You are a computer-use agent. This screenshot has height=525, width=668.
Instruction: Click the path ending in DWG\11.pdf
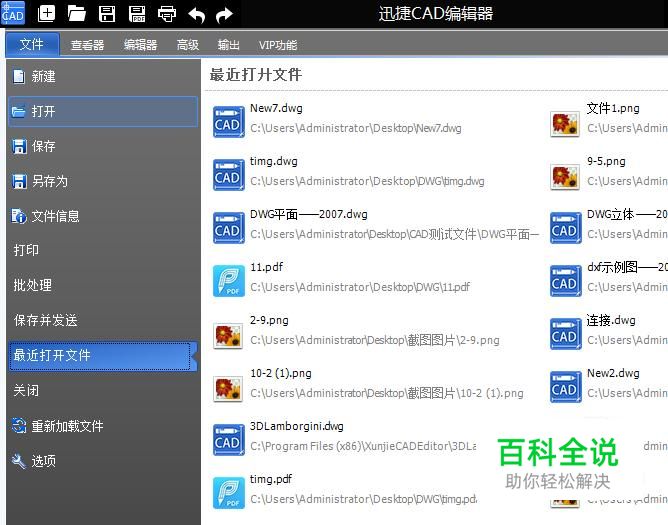pos(360,287)
